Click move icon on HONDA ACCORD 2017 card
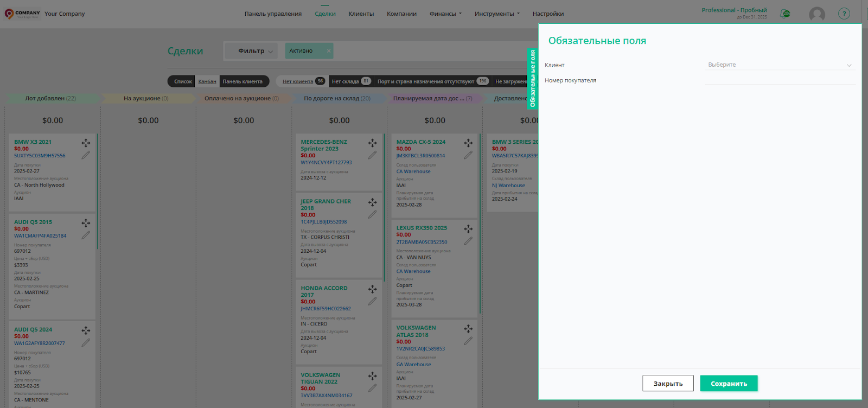The height and width of the screenshot is (408, 868). click(x=372, y=289)
